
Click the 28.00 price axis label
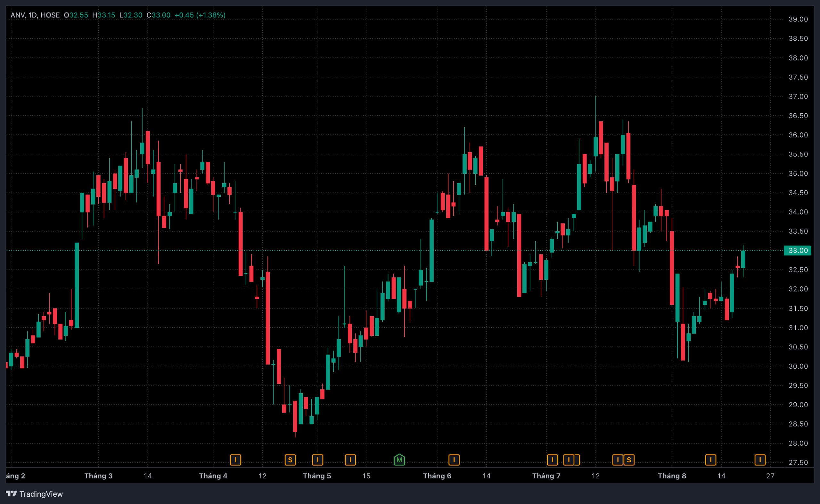click(x=798, y=443)
